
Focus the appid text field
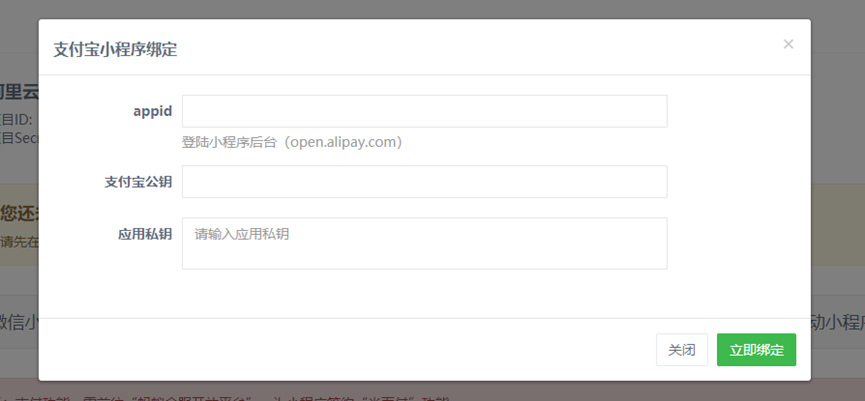point(424,111)
